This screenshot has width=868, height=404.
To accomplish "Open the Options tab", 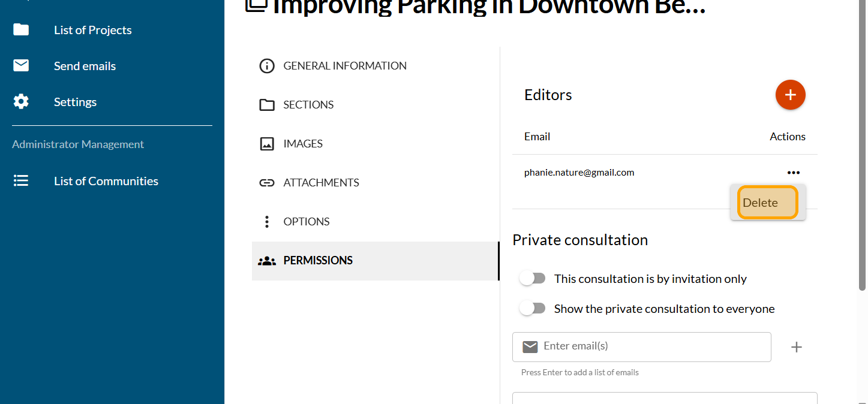I will (x=306, y=222).
